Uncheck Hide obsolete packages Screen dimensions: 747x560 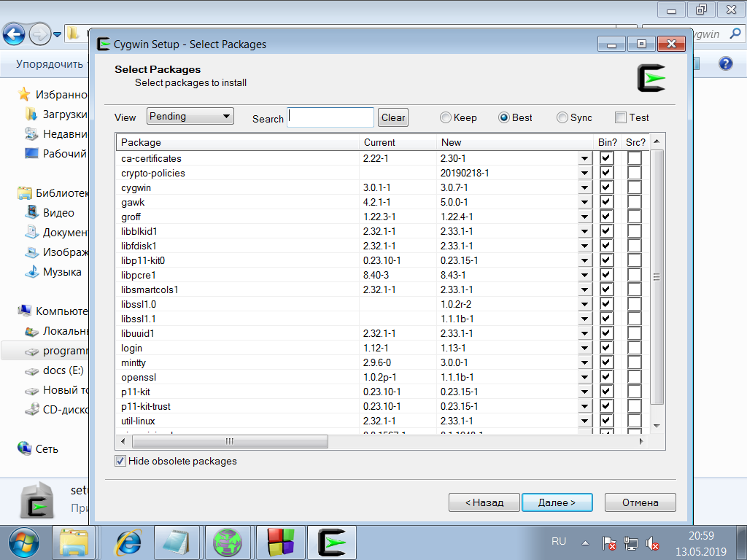click(120, 461)
